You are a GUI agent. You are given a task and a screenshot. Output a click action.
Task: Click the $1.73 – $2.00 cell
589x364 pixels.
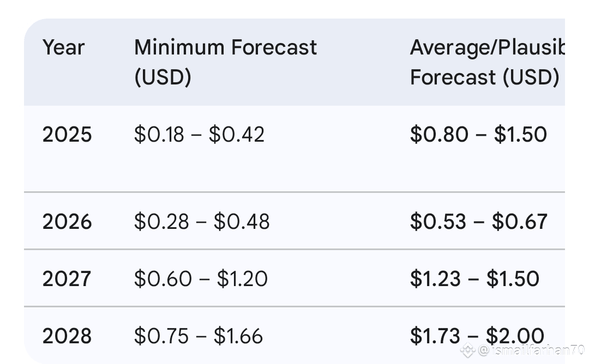[477, 336]
